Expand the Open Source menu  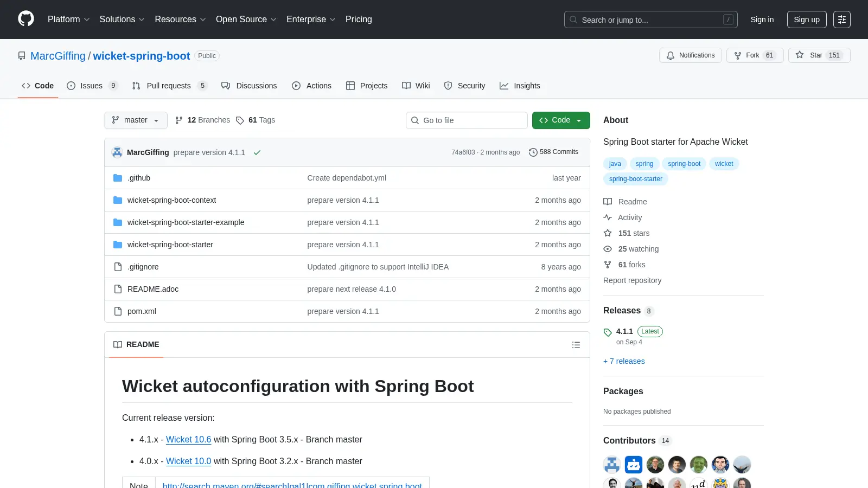click(246, 20)
